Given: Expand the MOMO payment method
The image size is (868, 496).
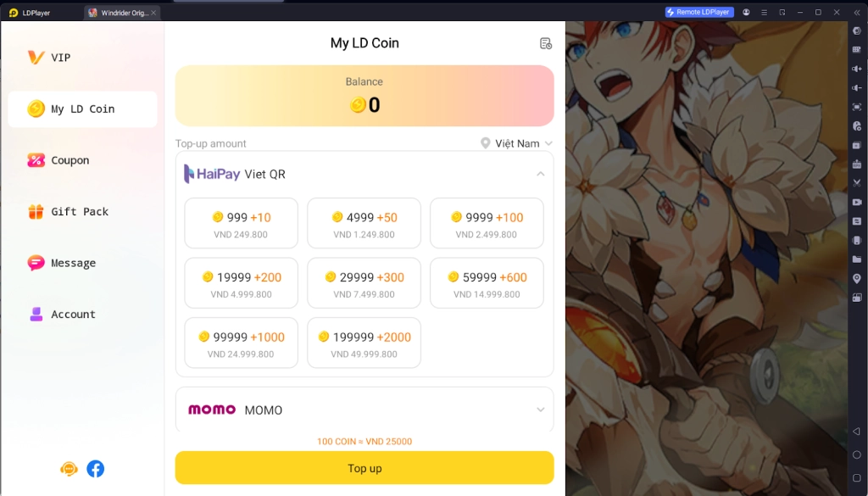Looking at the screenshot, I should click(x=364, y=410).
